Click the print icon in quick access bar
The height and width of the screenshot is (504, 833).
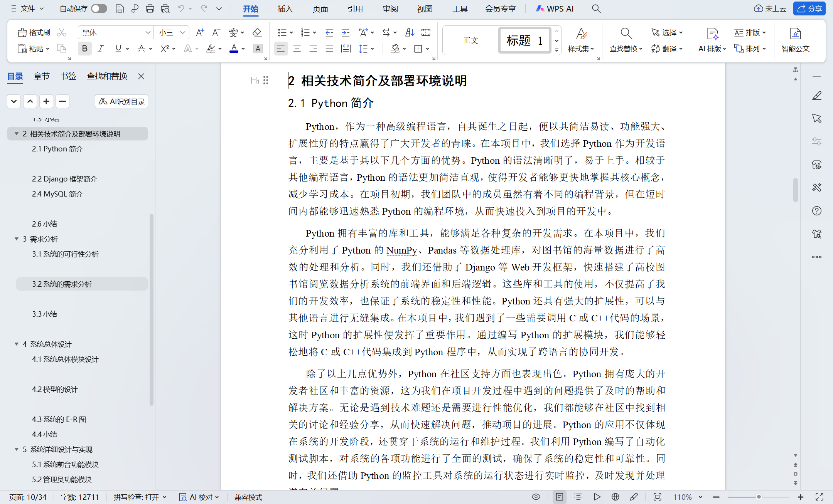pos(150,8)
